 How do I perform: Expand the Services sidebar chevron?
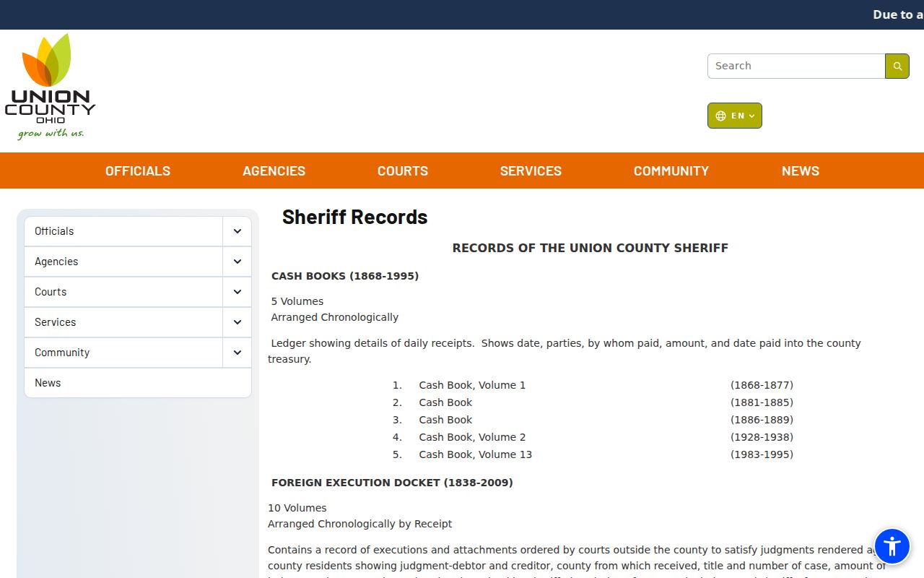point(237,322)
